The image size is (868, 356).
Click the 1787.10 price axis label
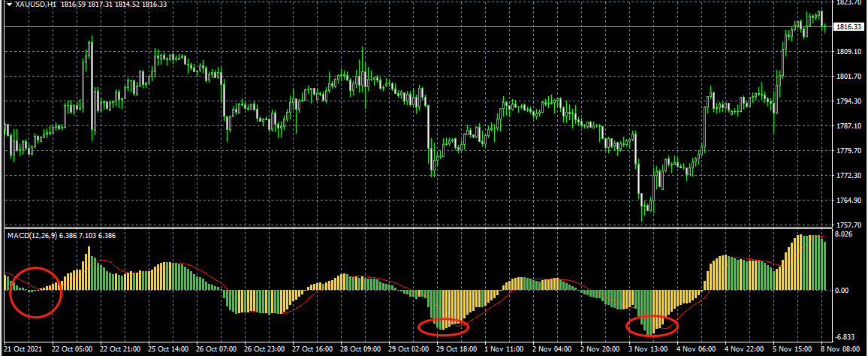coord(848,125)
